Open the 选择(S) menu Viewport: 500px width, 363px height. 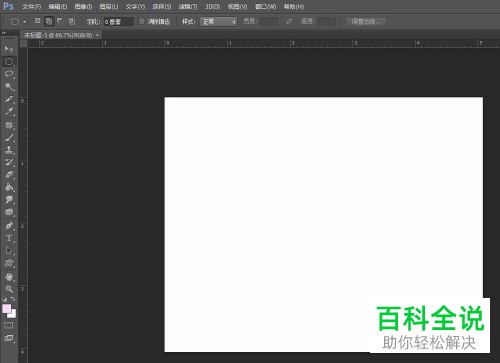pyautogui.click(x=162, y=7)
